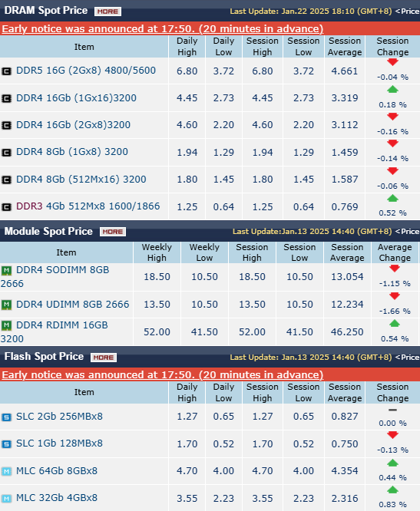This screenshot has width=420, height=511.
Task: Open the DDR4 8Gb (1Gx8) 3200 item link
Action: pos(72,152)
